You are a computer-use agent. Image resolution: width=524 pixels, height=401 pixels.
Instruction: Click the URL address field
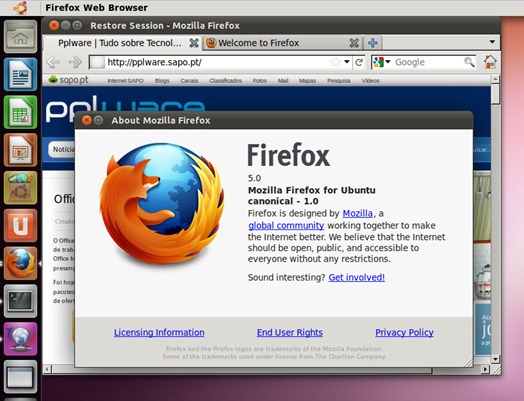(x=217, y=62)
